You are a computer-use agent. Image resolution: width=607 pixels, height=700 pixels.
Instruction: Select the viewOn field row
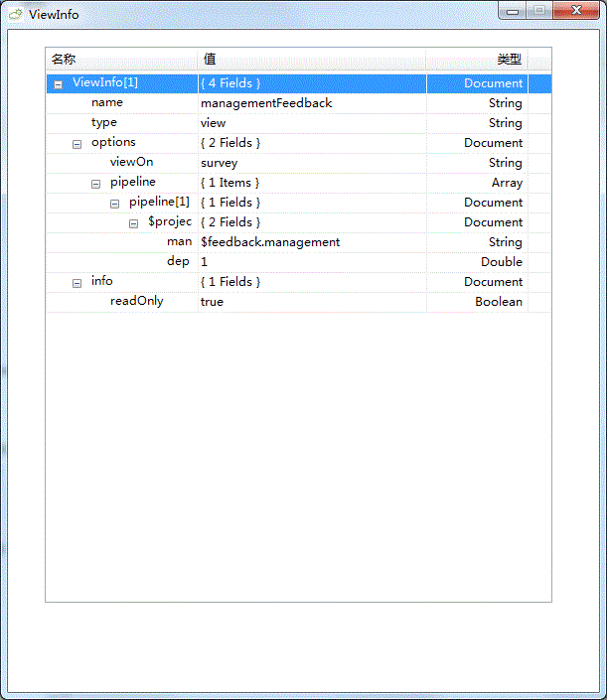tap(299, 163)
